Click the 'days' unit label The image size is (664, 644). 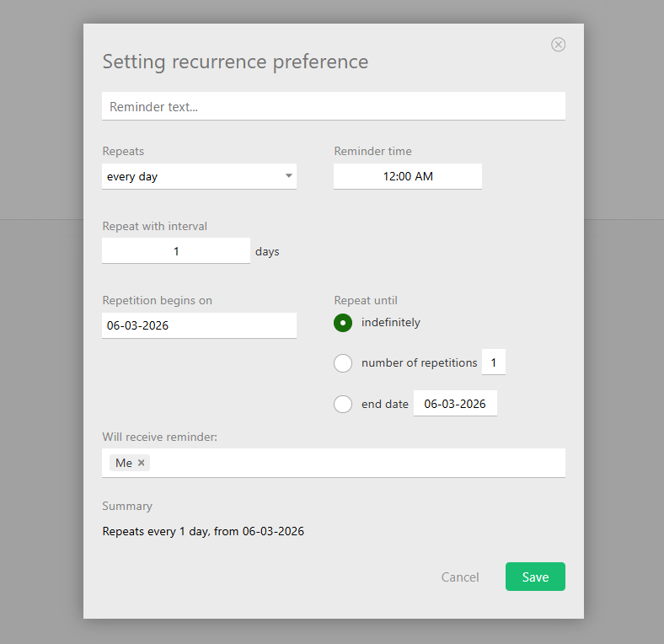[x=267, y=251]
